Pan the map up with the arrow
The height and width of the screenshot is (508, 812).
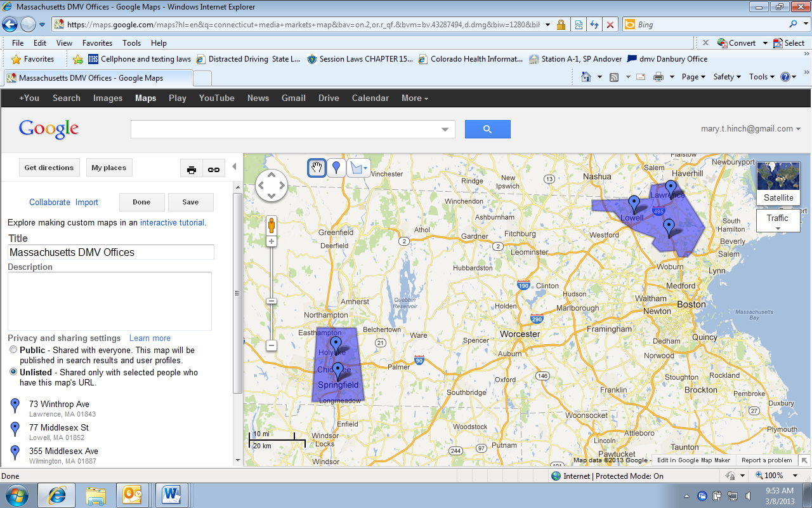pyautogui.click(x=272, y=175)
